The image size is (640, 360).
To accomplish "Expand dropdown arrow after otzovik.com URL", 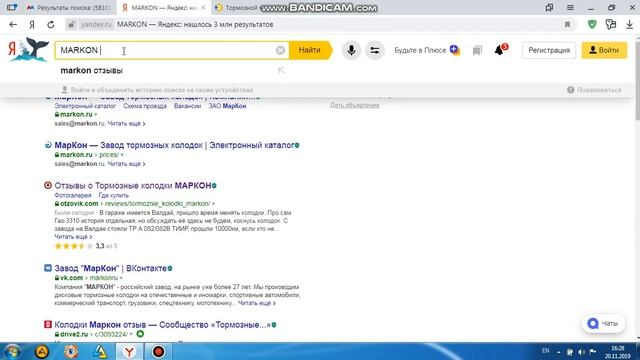I will (213, 204).
